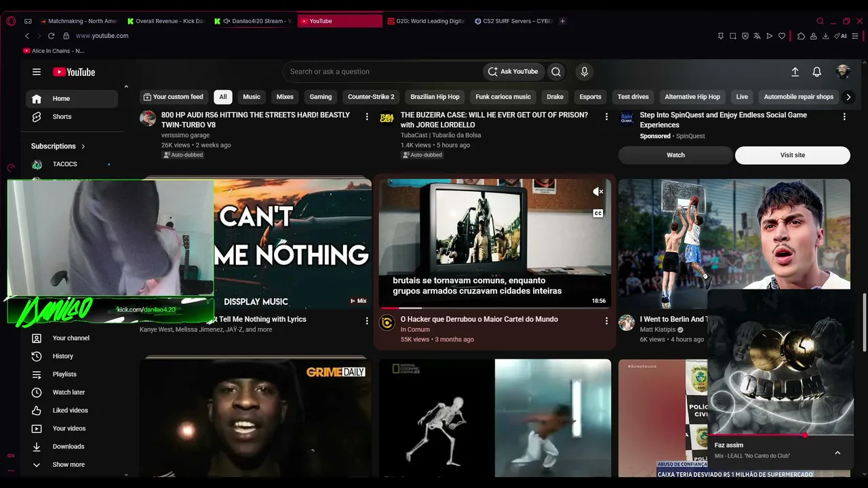Image resolution: width=868 pixels, height=488 pixels.
Task: Open the browser extensions cube icon
Action: coord(801,36)
